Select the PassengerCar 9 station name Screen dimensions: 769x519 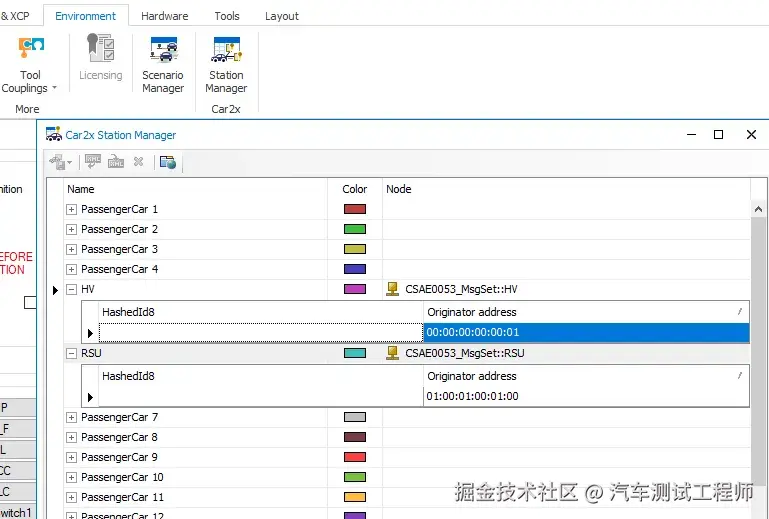click(x=119, y=457)
